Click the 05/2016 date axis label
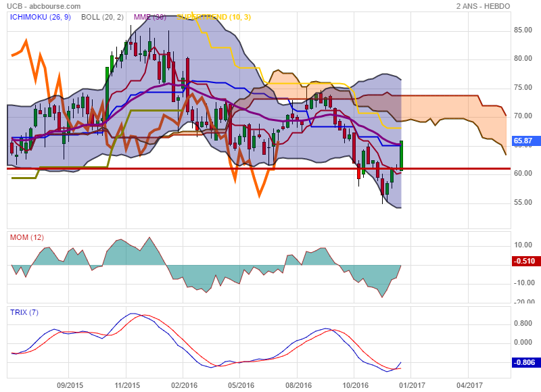 pos(241,385)
